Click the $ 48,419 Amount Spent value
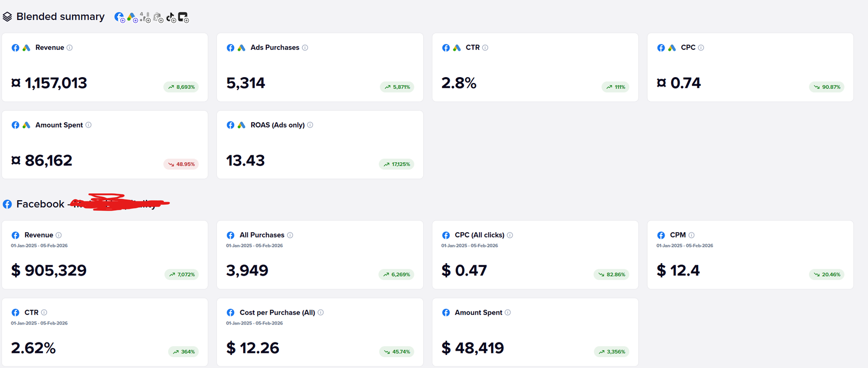This screenshot has height=368, width=868. point(473,348)
